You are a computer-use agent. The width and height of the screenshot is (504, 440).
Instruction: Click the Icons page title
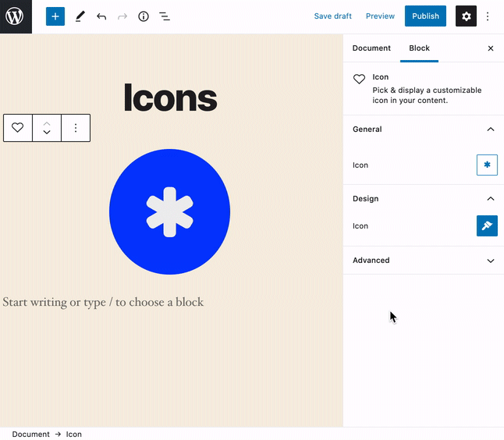tap(170, 98)
